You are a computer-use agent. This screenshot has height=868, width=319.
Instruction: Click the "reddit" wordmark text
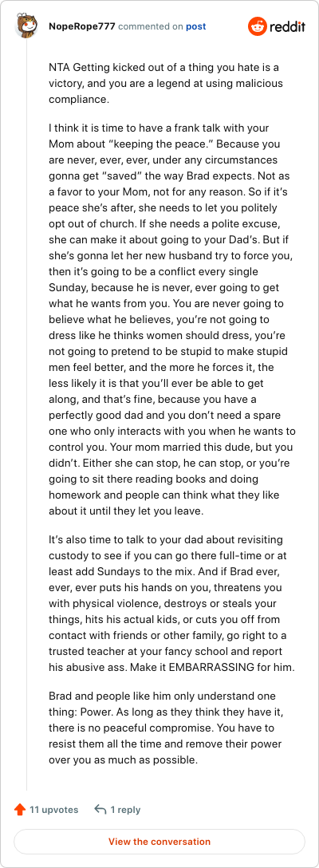click(x=287, y=26)
